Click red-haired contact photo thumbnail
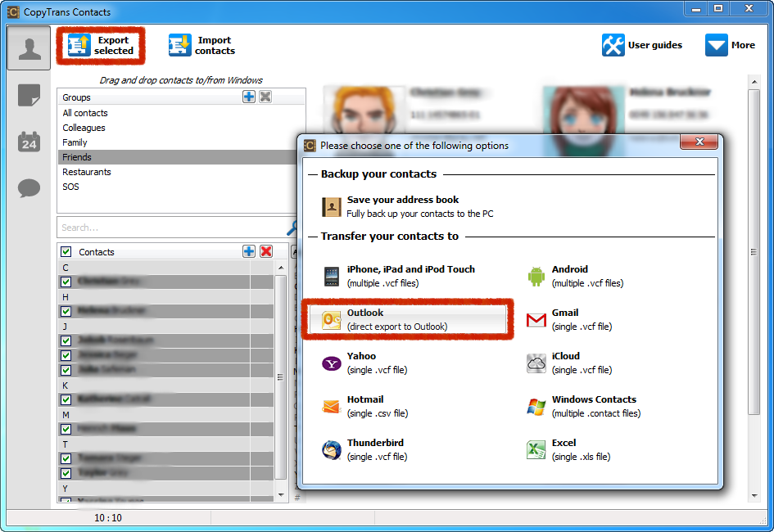Image resolution: width=774 pixels, height=532 pixels. point(582,110)
